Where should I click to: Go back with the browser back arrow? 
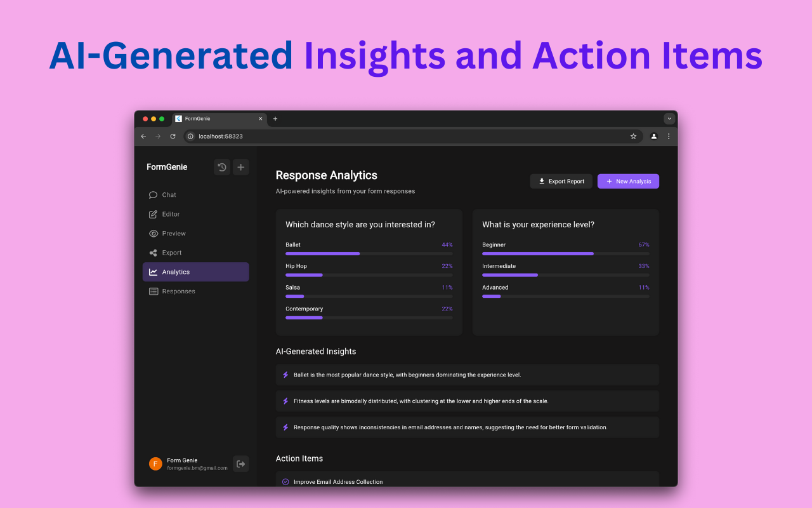[143, 137]
